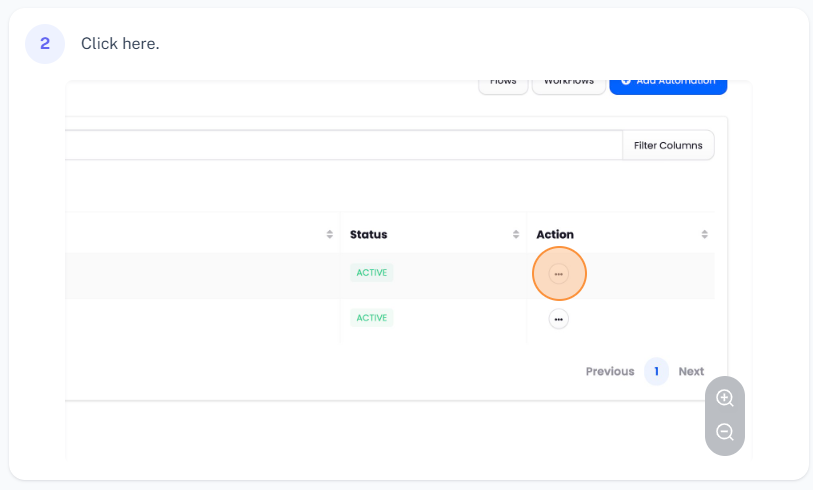This screenshot has height=490, width=813.
Task: Open the Filter Columns dropdown
Action: coord(668,145)
